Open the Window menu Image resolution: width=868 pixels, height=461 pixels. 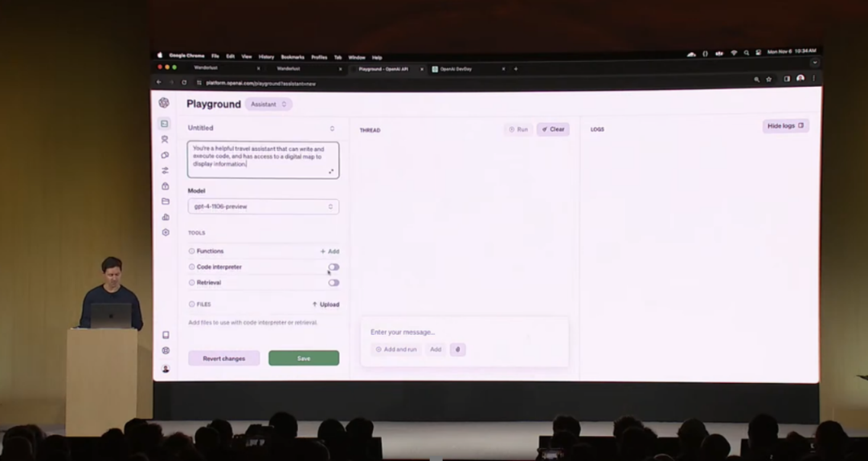[x=357, y=58]
